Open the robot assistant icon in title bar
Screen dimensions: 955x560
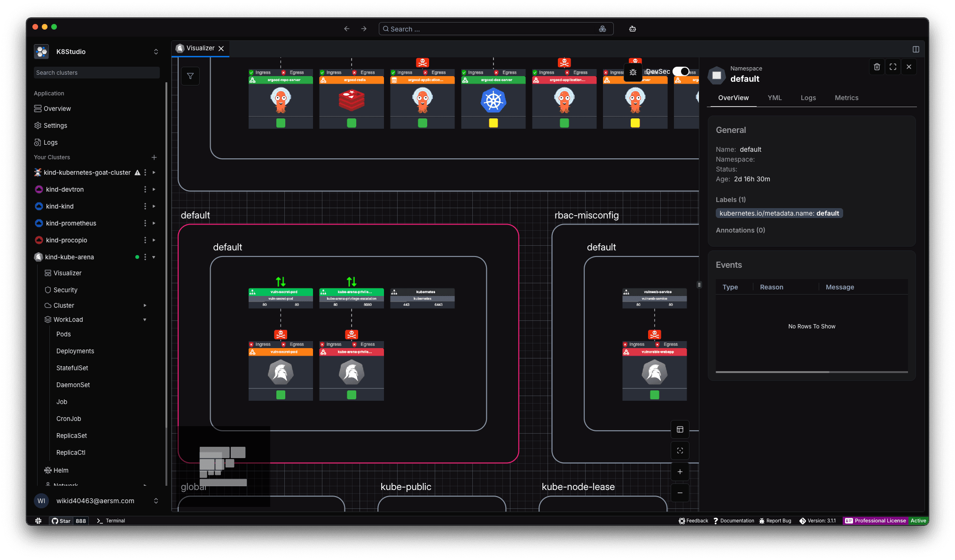[633, 29]
